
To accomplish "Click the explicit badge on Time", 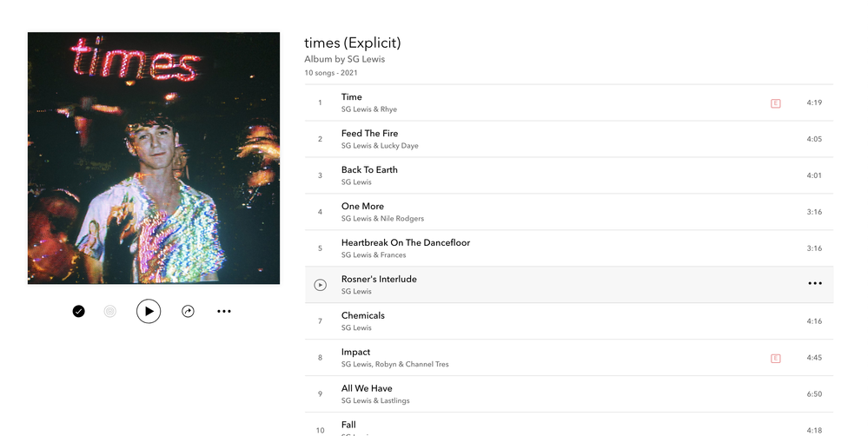I will [776, 103].
